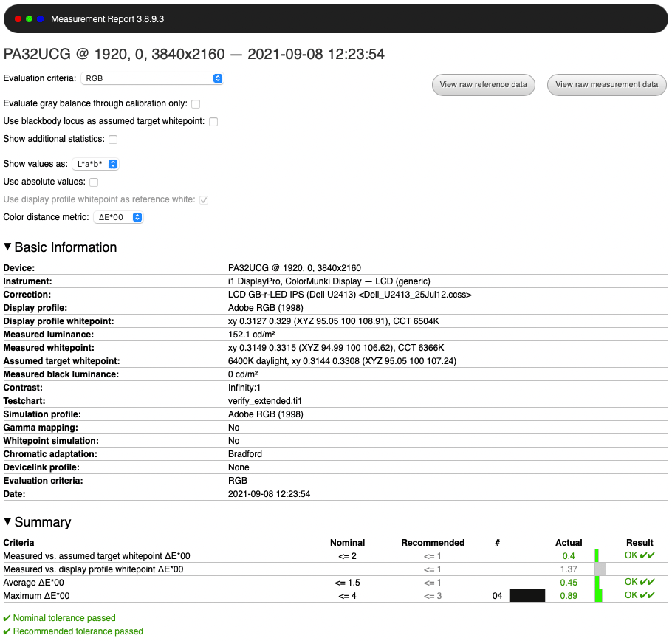Click OK checkmarks in Average ΔE*00 row
Viewport: 672px width, 641px height.
640,582
